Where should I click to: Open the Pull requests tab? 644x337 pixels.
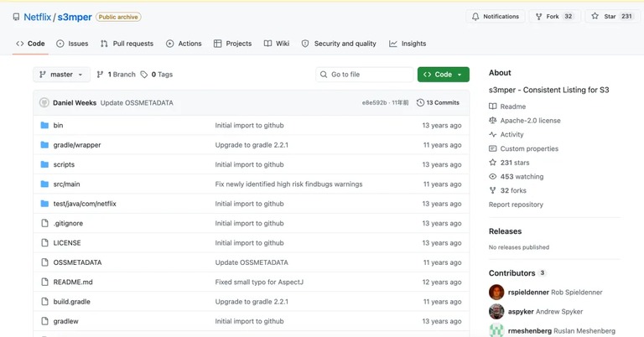127,44
